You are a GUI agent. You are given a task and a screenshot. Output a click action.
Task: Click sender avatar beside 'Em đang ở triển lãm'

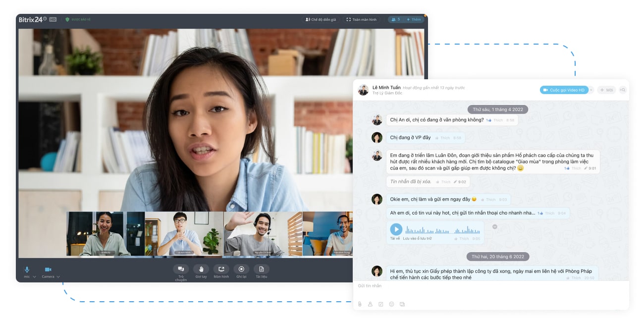click(x=377, y=155)
